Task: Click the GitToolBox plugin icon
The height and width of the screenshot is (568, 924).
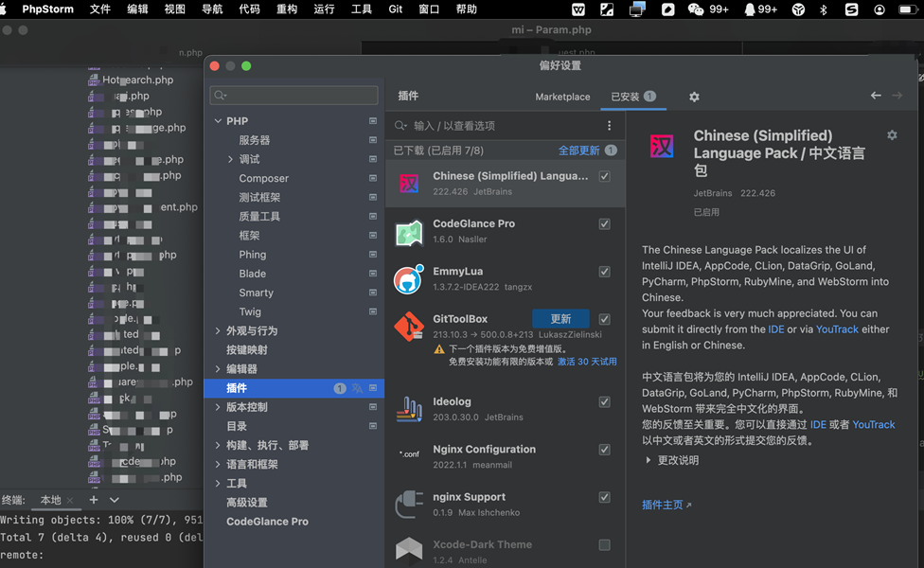Action: point(409,327)
